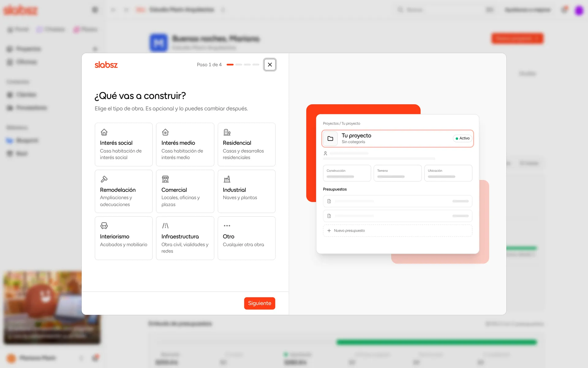Click the ¿Qué vas a construir? heading
The image size is (588, 368).
[x=140, y=96]
